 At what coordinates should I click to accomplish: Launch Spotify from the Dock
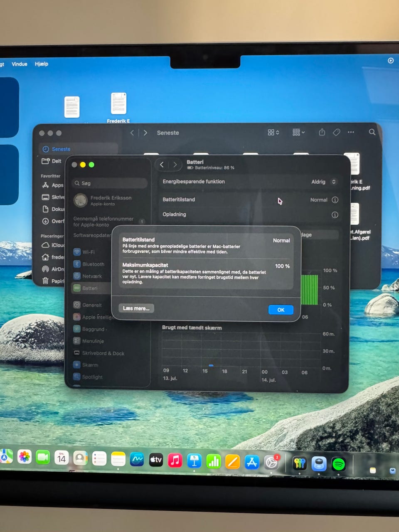coord(339,464)
